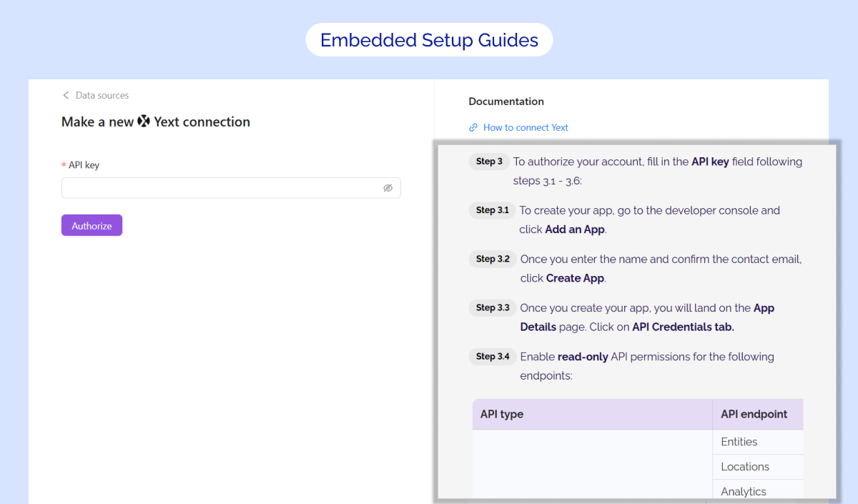The height and width of the screenshot is (504, 858).
Task: Open the How to connect Yext link
Action: tap(526, 127)
